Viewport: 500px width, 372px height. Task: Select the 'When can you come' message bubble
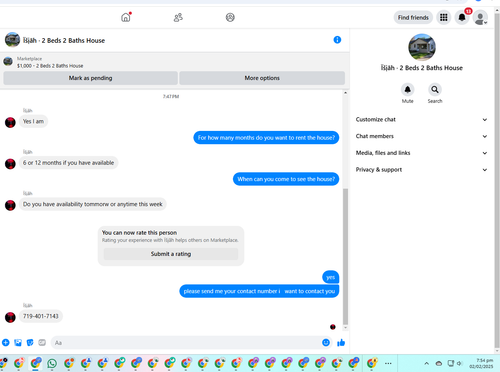coord(286,179)
